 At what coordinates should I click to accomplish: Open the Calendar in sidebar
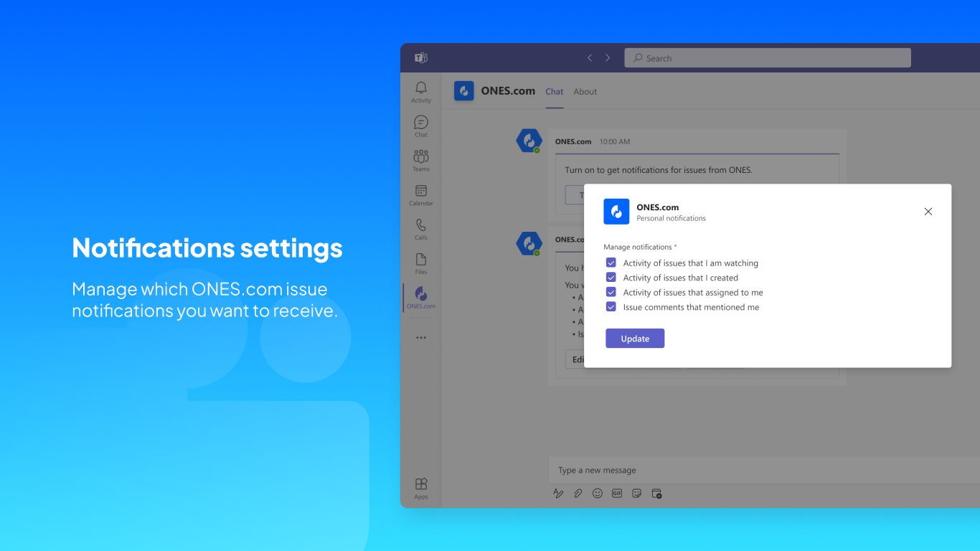pos(421,194)
